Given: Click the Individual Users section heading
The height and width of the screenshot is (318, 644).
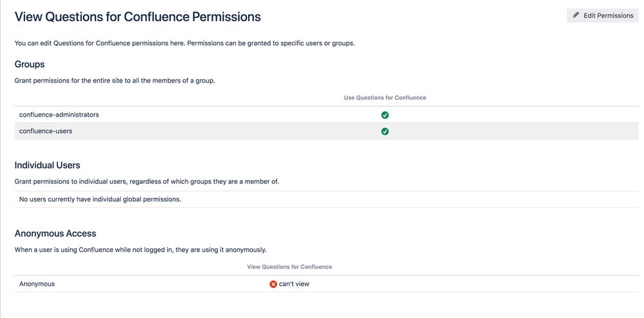Looking at the screenshot, I should (x=47, y=165).
